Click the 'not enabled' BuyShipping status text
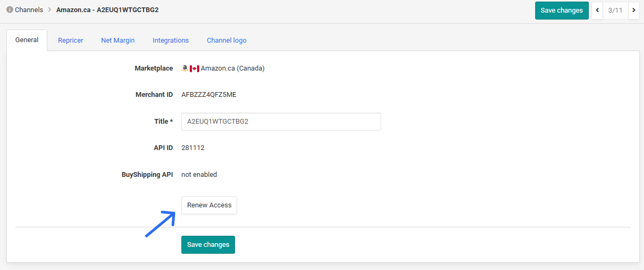The image size is (644, 270). [x=199, y=175]
